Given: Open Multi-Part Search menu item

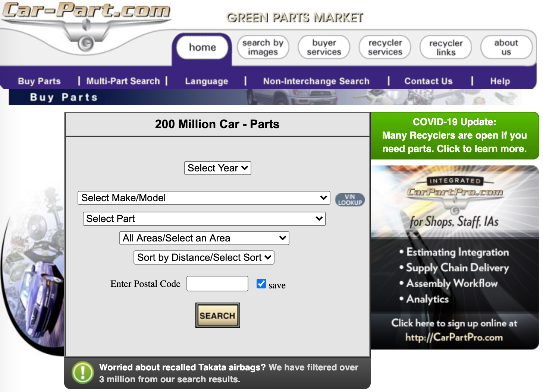Looking at the screenshot, I should [x=123, y=81].
